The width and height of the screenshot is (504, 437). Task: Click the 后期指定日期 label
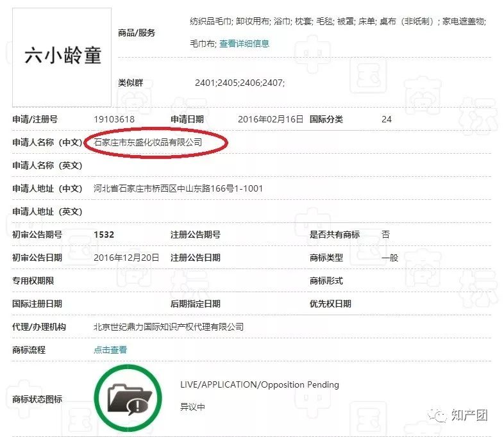point(196,304)
